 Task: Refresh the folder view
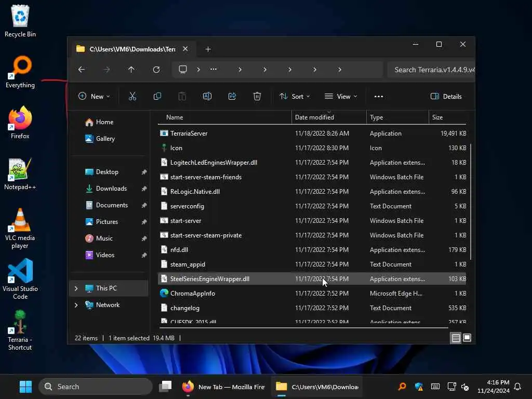(156, 70)
